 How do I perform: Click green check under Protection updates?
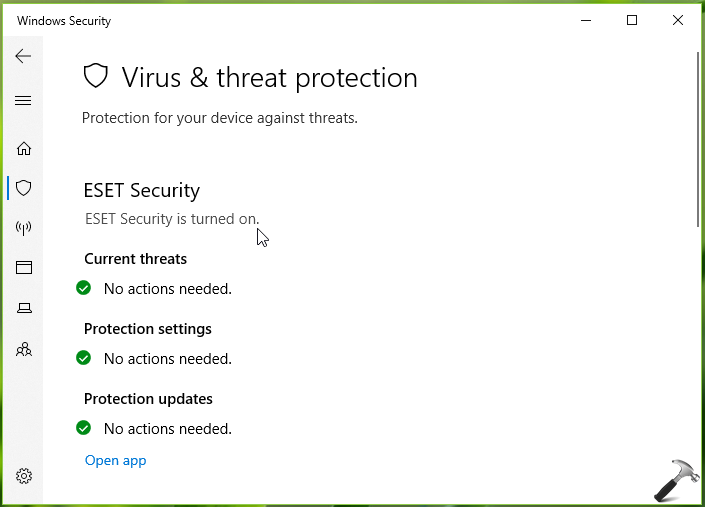tap(84, 428)
